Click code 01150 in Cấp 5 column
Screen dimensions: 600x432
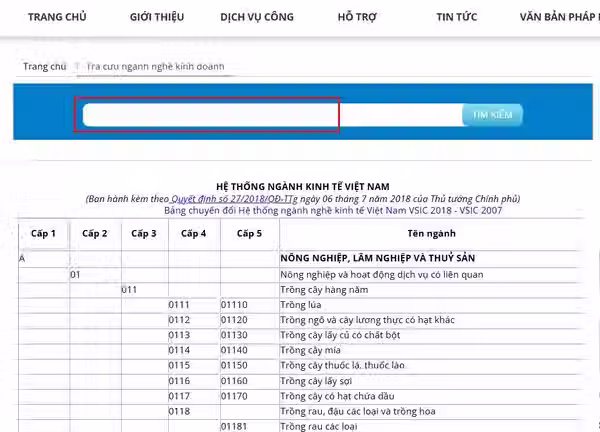pyautogui.click(x=234, y=365)
